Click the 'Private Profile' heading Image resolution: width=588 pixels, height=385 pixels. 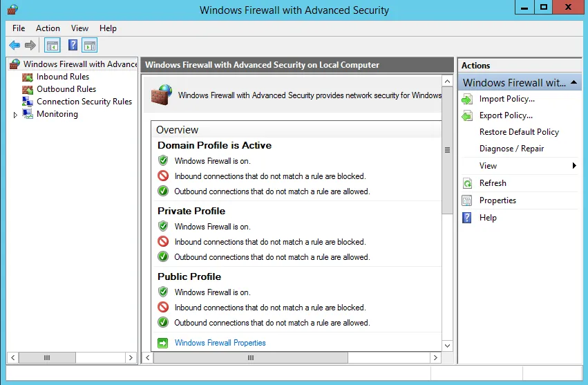(x=191, y=211)
